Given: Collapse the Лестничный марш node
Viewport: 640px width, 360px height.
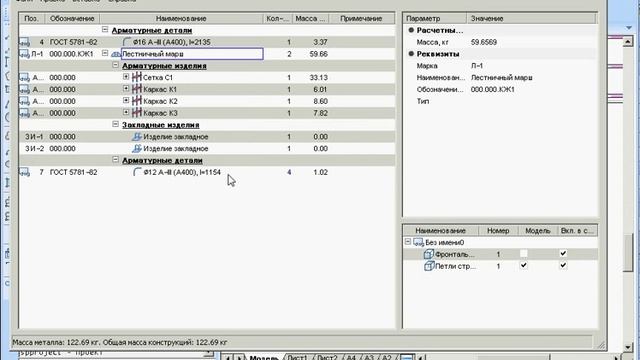Looking at the screenshot, I should click(x=105, y=53).
